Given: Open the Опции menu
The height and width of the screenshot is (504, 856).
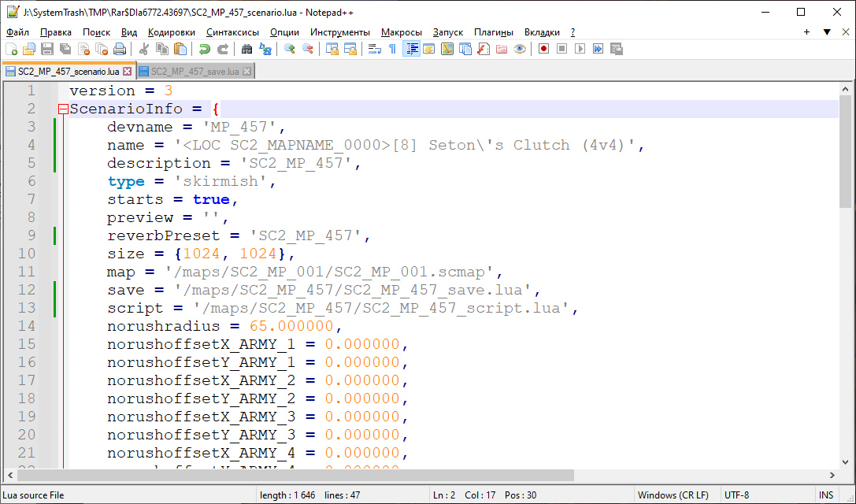Looking at the screenshot, I should click(284, 32).
